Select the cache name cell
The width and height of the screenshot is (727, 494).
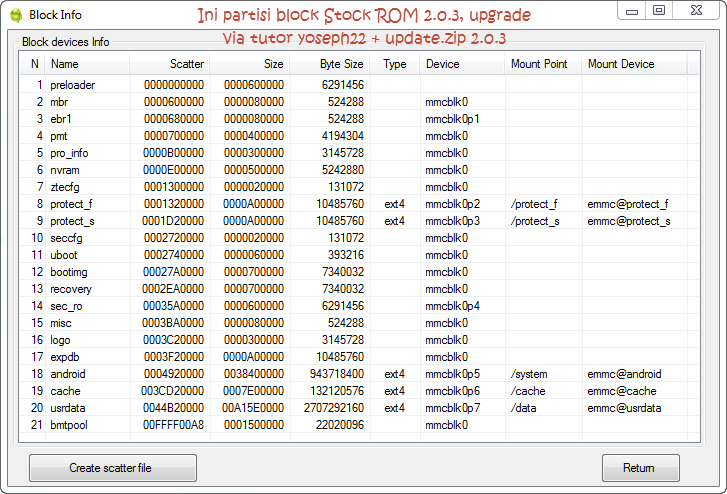click(65, 391)
